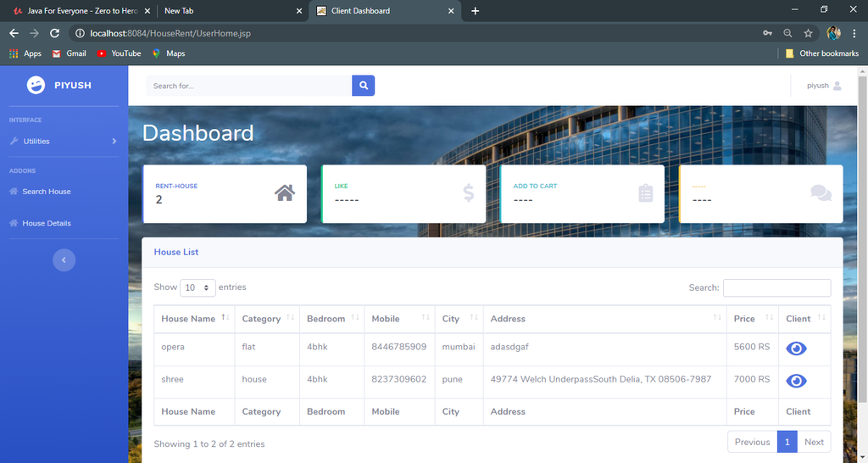This screenshot has width=868, height=463.
Task: Click the ADD TO CART card label
Action: pos(535,186)
